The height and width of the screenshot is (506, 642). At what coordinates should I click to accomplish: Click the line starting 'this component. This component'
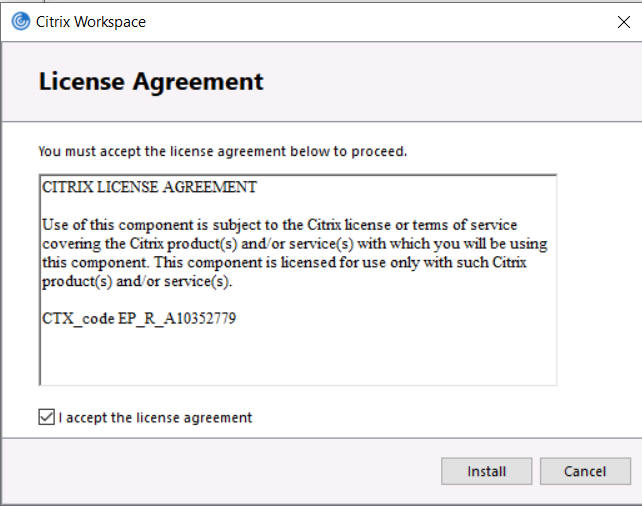pyautogui.click(x=283, y=262)
